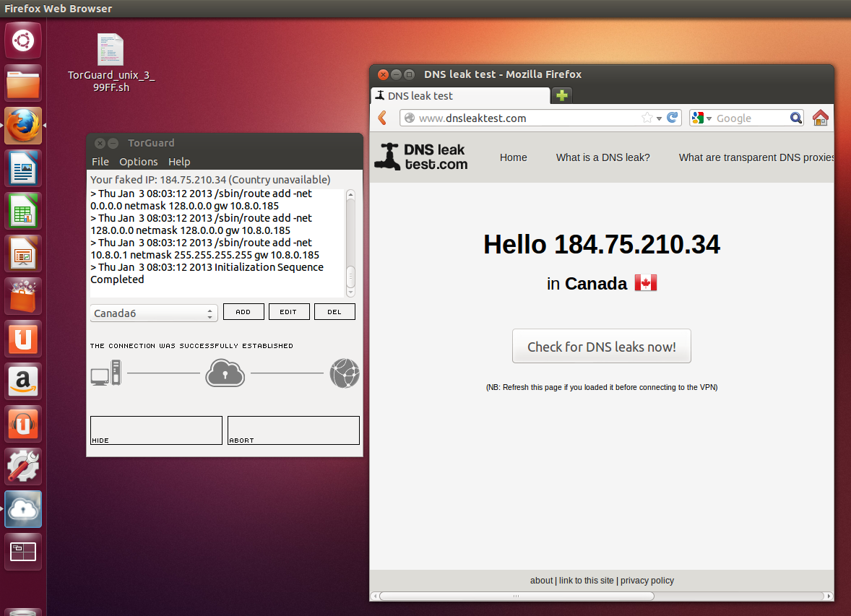Launch LibreOffice Writer from the dock
This screenshot has height=616, width=851.
(x=23, y=168)
